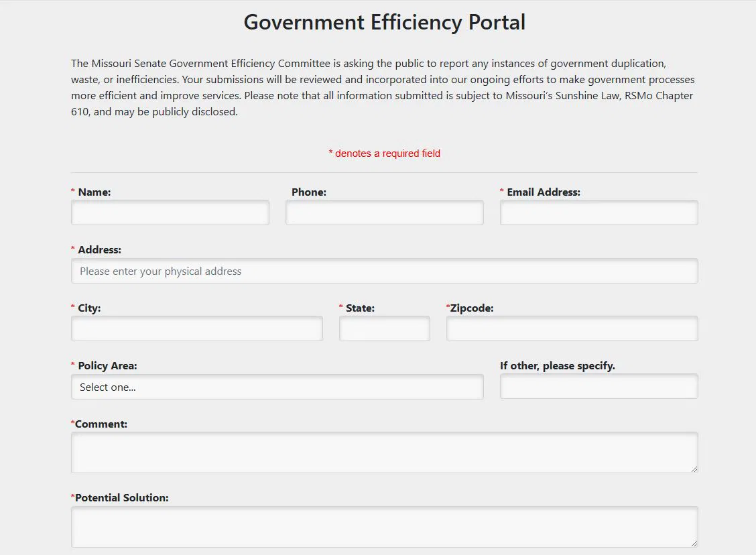Focus the City text box
The width and height of the screenshot is (756, 555).
click(x=197, y=328)
